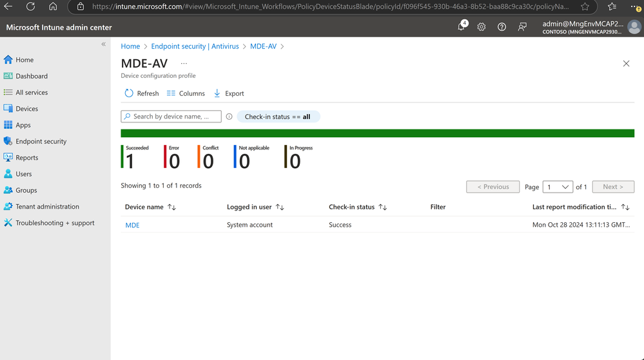Sort by Device name column
The width and height of the screenshot is (644, 360).
150,207
